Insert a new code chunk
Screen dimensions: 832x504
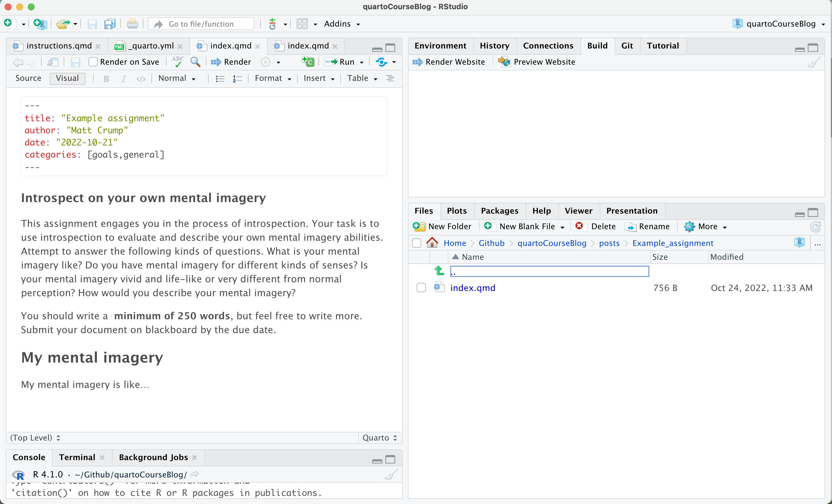point(308,62)
